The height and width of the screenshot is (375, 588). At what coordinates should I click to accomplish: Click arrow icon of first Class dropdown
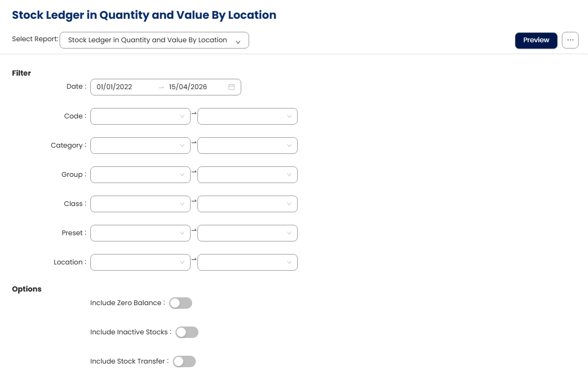[x=182, y=204]
